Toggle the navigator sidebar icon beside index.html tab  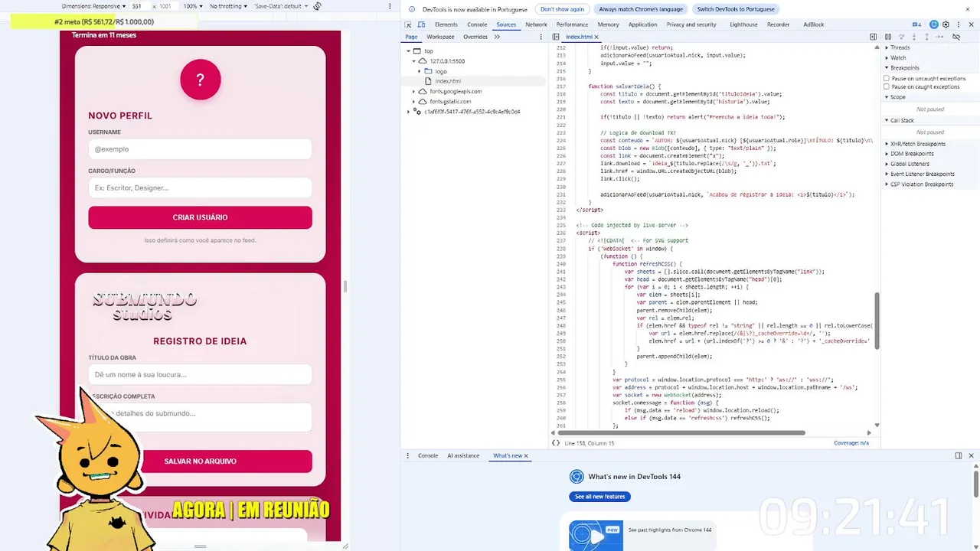click(x=556, y=37)
